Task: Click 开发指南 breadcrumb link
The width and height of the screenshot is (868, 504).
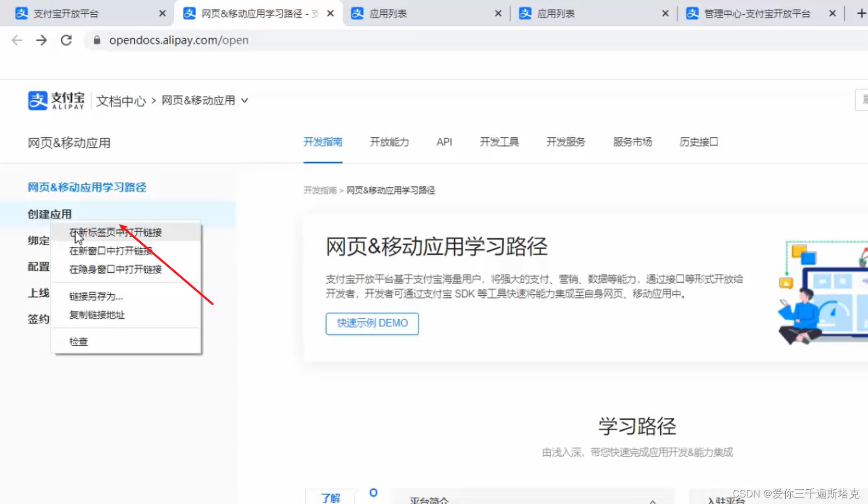Action: [320, 191]
